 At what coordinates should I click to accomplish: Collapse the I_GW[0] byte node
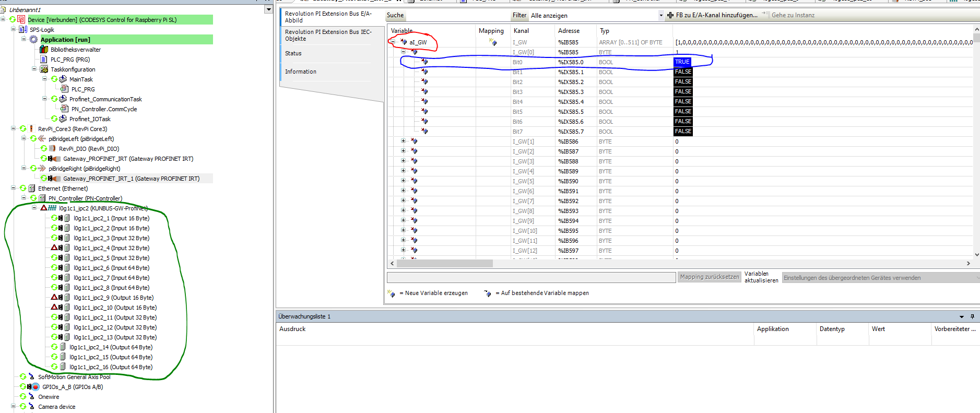pyautogui.click(x=403, y=52)
